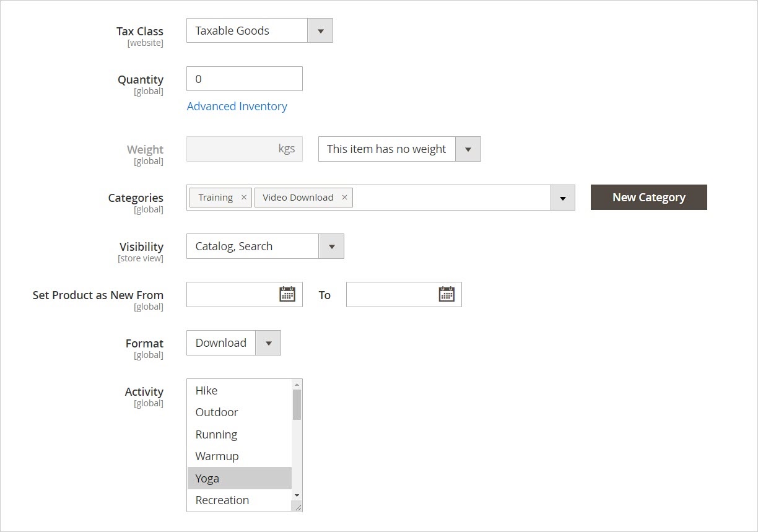Follow the Advanced Inventory link

[237, 106]
